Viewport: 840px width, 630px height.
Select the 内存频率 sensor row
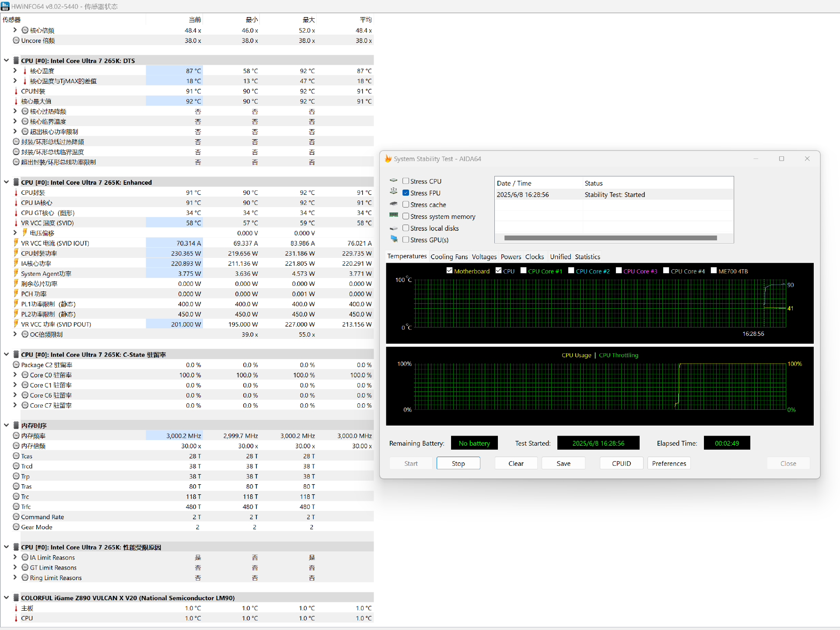pos(33,436)
